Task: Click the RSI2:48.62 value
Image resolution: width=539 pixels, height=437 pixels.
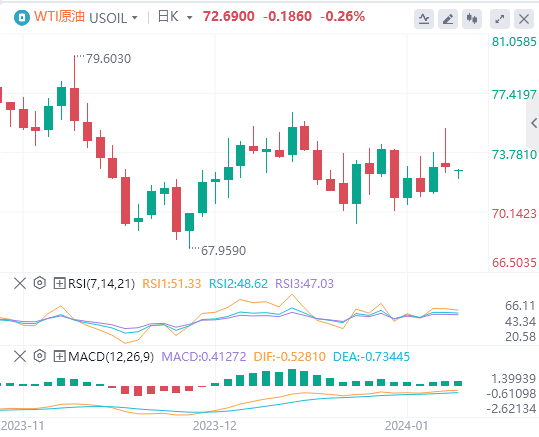Action: pyautogui.click(x=238, y=284)
